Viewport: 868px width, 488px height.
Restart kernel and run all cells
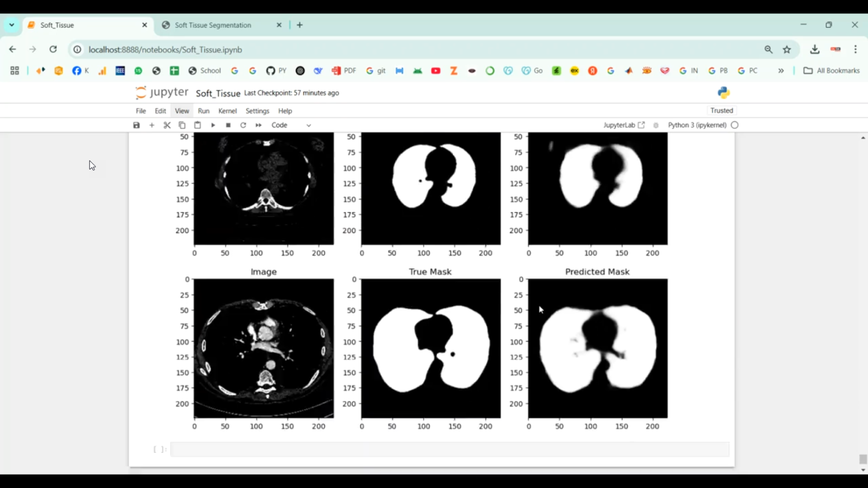coord(259,125)
